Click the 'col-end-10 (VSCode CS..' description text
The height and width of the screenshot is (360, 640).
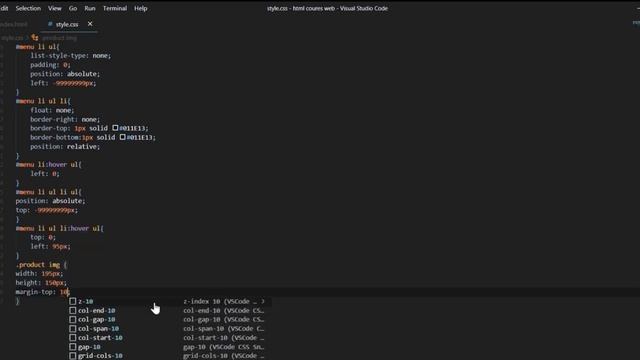coord(223,311)
